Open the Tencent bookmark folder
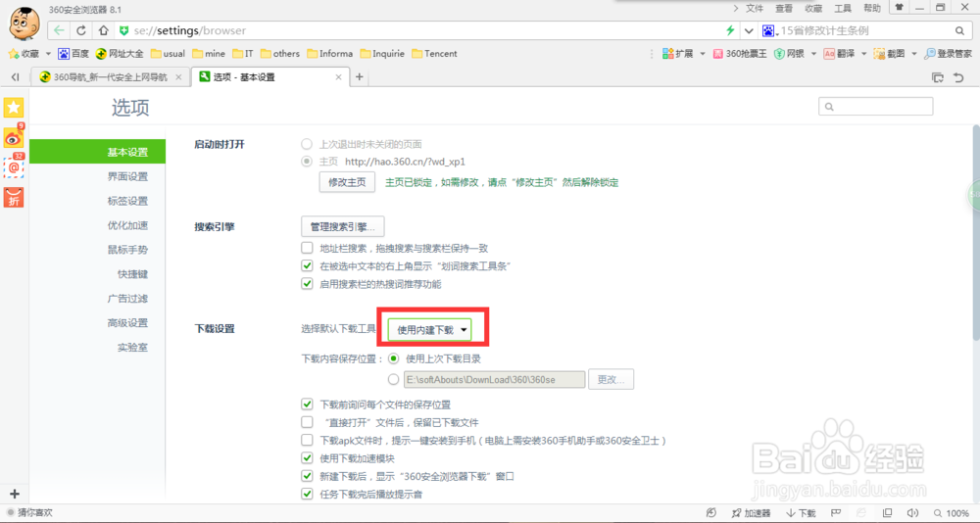This screenshot has width=980, height=523. click(x=434, y=54)
